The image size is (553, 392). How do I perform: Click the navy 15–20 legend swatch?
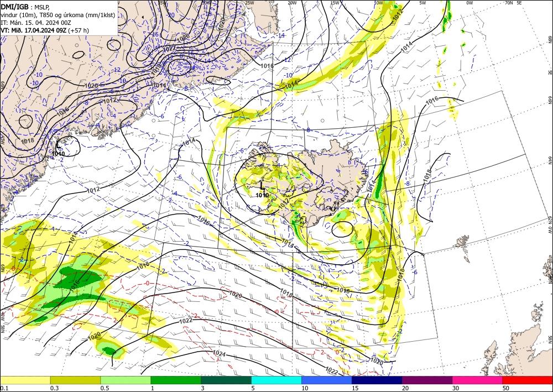pos(377,380)
